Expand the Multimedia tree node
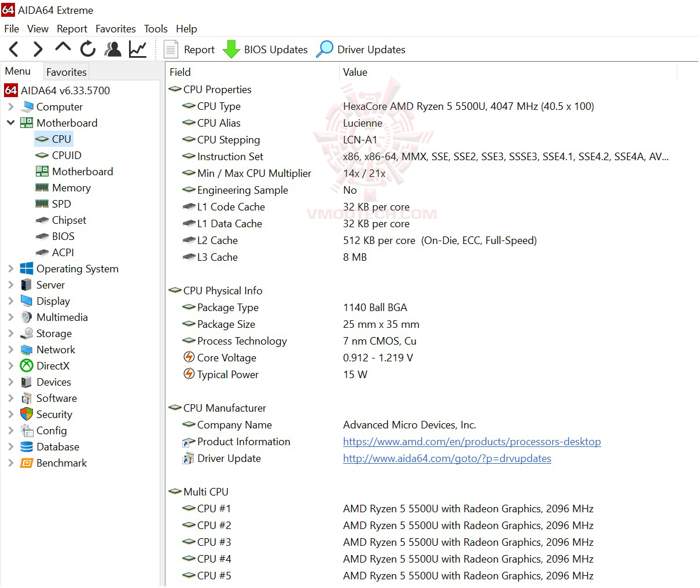Screen dimensions: 700x588 click(x=10, y=317)
